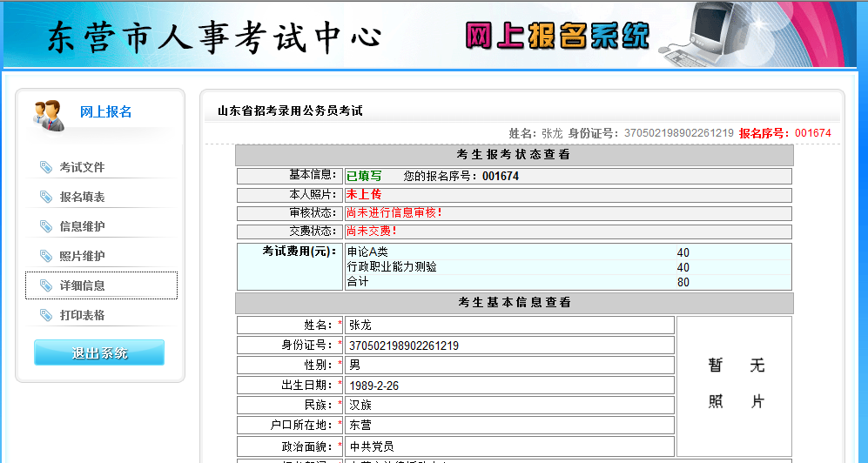The width and height of the screenshot is (868, 463).
Task: Click the 户口所在地 field showing 东营
Action: [509, 425]
